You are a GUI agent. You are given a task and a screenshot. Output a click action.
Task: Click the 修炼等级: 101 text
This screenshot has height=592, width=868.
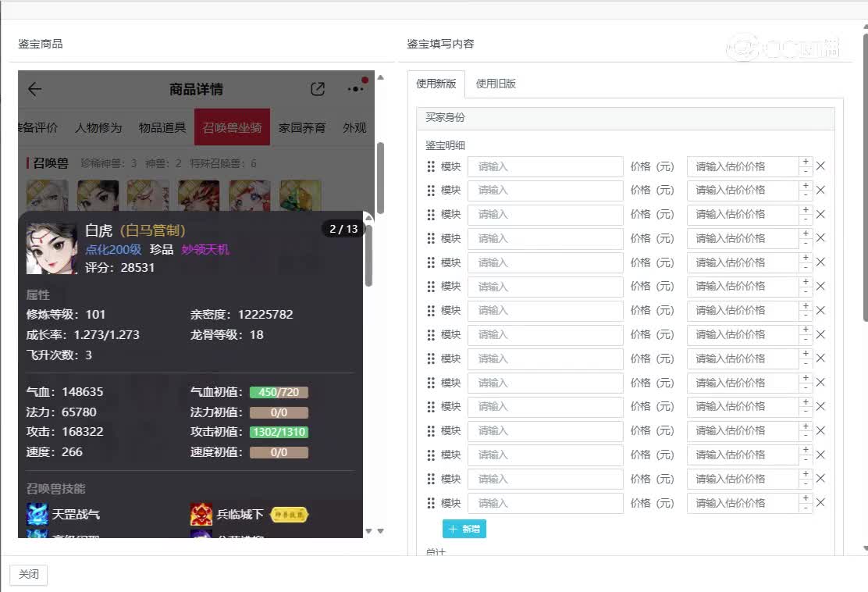click(x=66, y=315)
